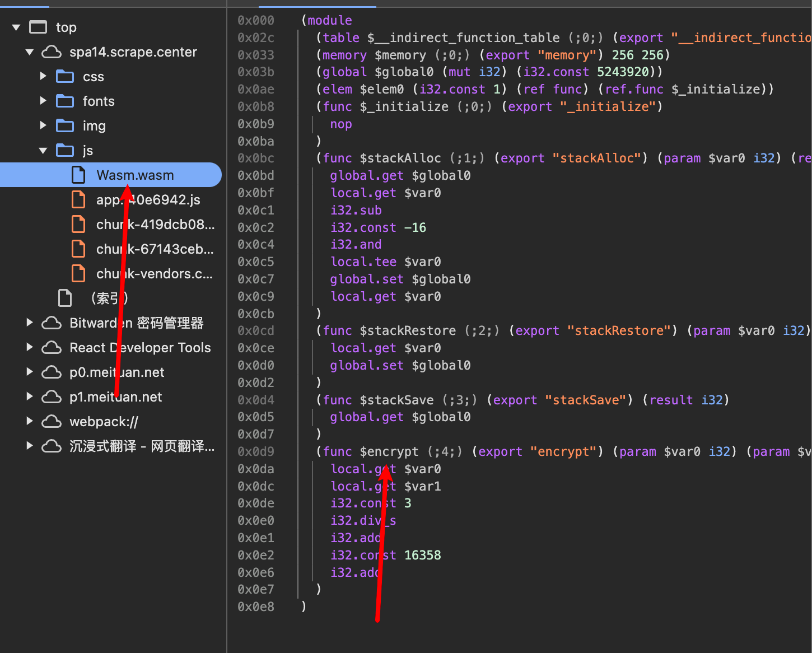
Task: Expand the webpack:// source node
Action: pos(30,421)
